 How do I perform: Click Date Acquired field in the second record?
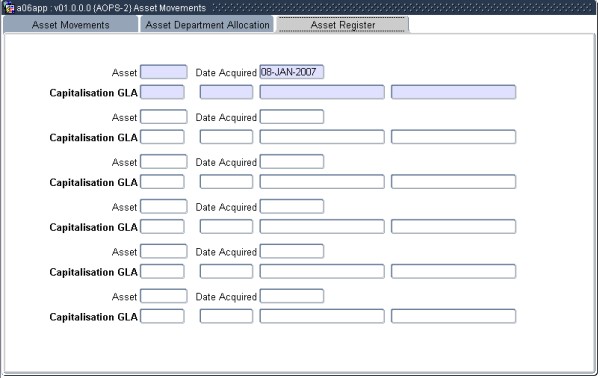coord(292,117)
